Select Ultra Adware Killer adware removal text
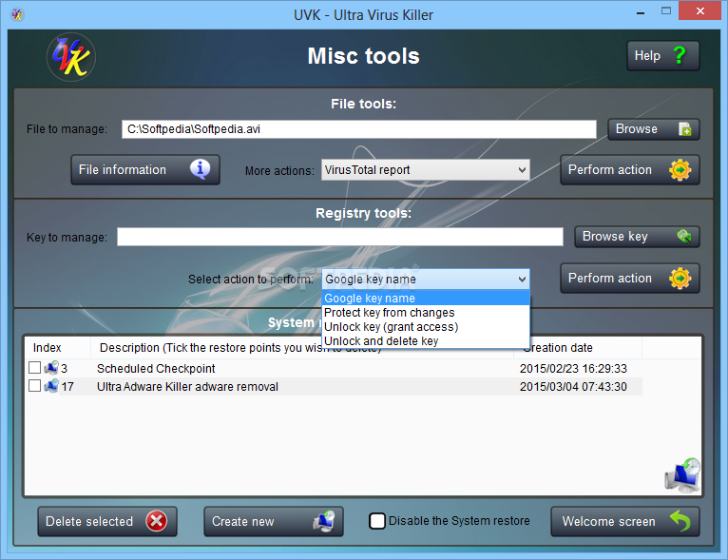Screen dimensions: 728x560 187,386
